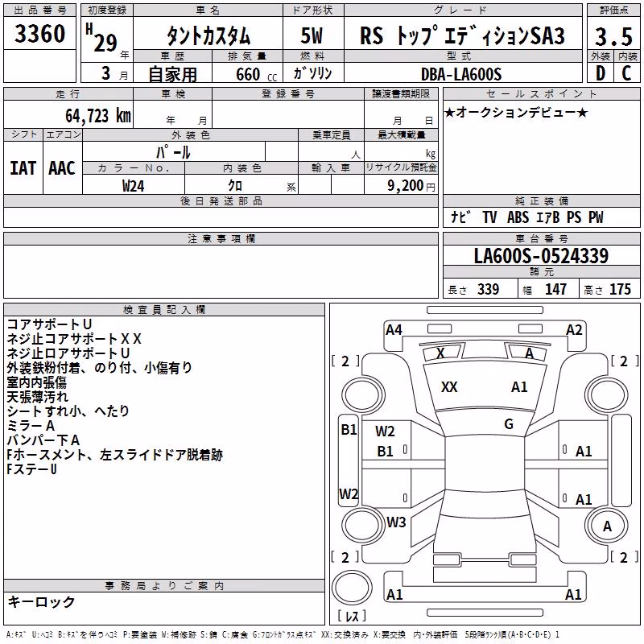Select the セールスポイント section header
This screenshot has height=644, width=644.
[541, 93]
